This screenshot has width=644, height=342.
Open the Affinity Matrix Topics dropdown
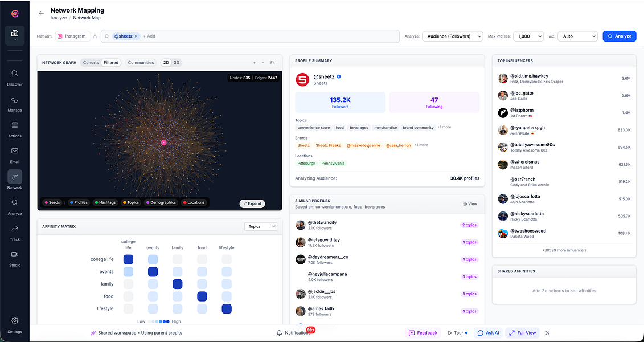[261, 226]
